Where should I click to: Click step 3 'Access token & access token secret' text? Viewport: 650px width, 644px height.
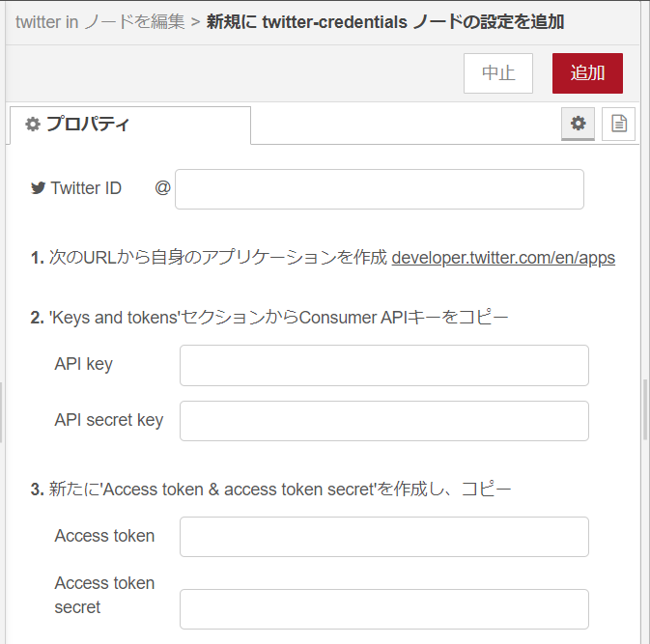(x=270, y=490)
